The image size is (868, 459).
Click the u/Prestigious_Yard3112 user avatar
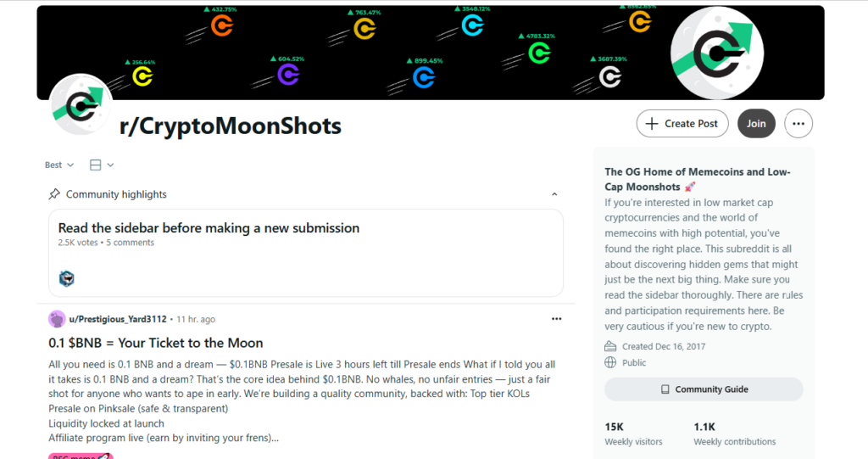pyautogui.click(x=57, y=319)
